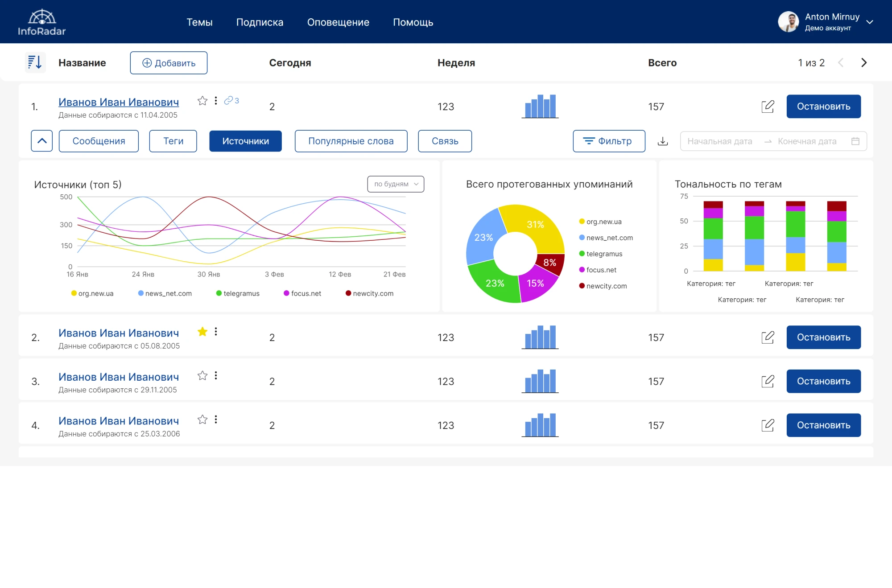Image resolution: width=892 pixels, height=588 pixels.
Task: Go to next page arrow
Action: pos(864,63)
